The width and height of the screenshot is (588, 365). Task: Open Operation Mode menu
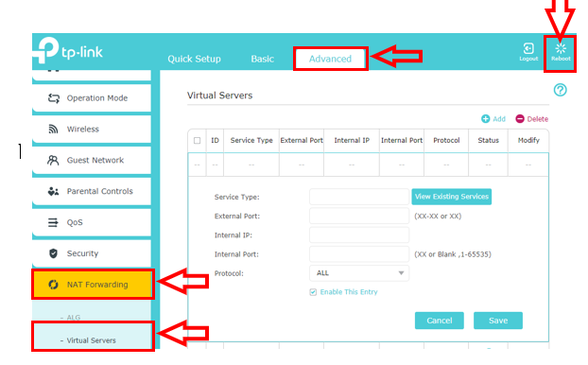click(x=92, y=98)
